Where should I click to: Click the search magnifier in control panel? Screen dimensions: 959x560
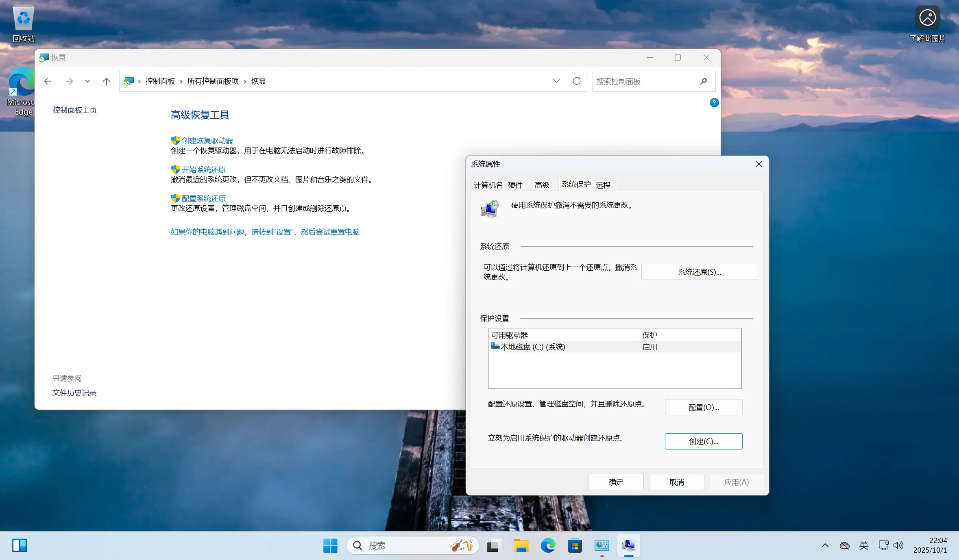[x=703, y=81]
